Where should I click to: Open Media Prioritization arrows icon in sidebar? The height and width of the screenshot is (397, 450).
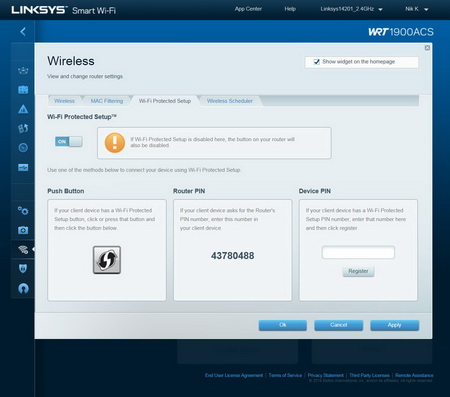(23, 128)
